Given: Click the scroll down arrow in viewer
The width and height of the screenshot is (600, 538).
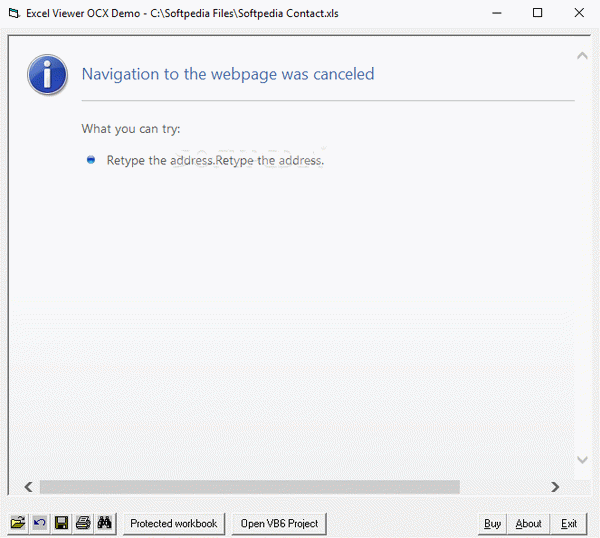Looking at the screenshot, I should [x=582, y=460].
